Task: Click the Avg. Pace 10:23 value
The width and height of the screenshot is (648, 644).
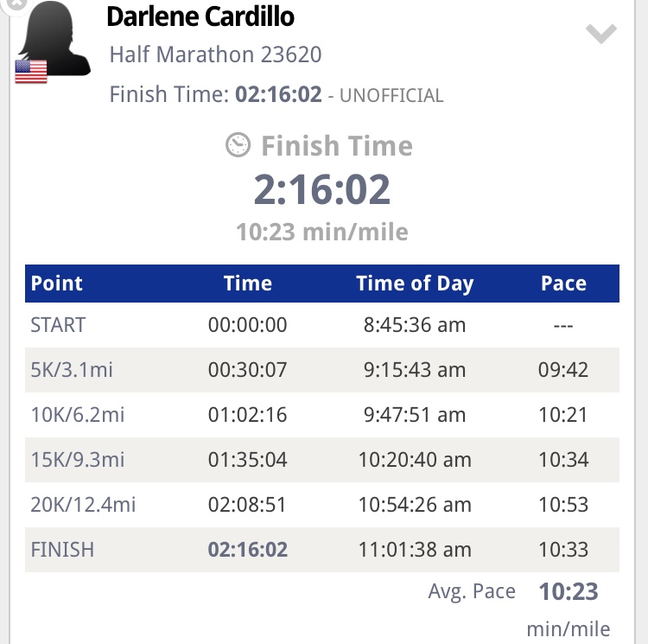Action: (x=569, y=591)
